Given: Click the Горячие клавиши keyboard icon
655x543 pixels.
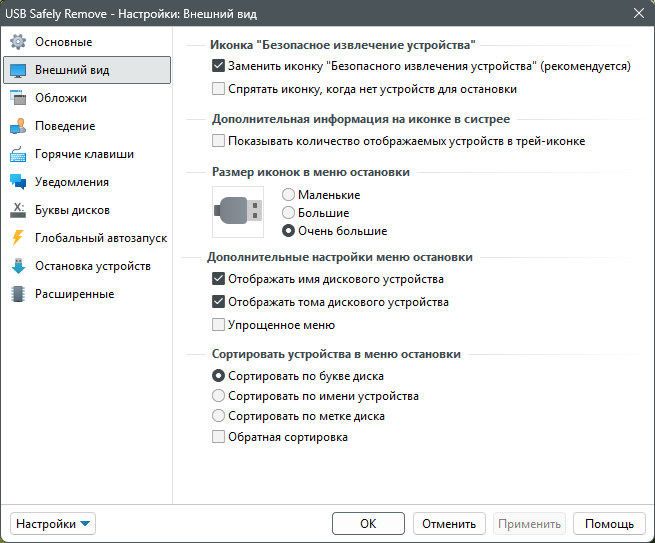Looking at the screenshot, I should [x=17, y=154].
